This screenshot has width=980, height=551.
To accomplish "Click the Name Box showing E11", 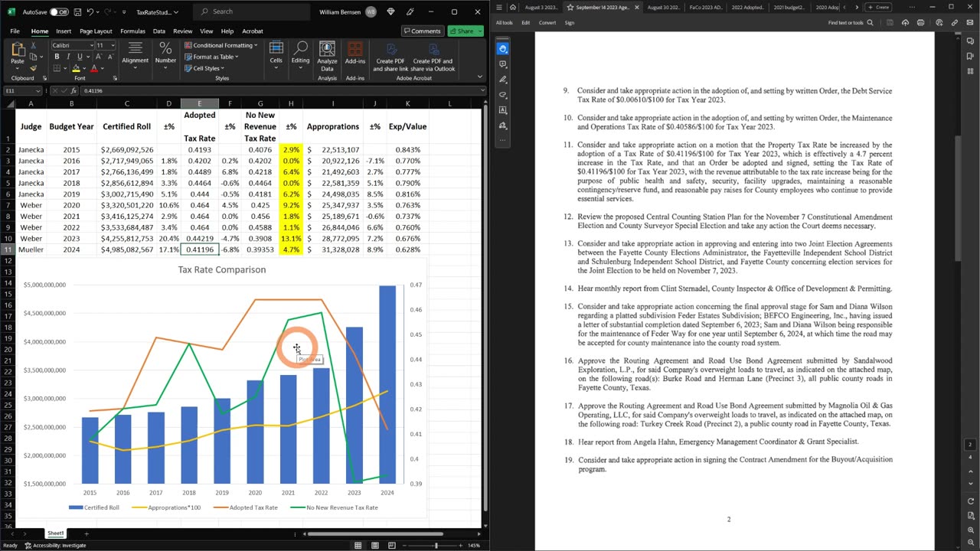I will coord(23,90).
